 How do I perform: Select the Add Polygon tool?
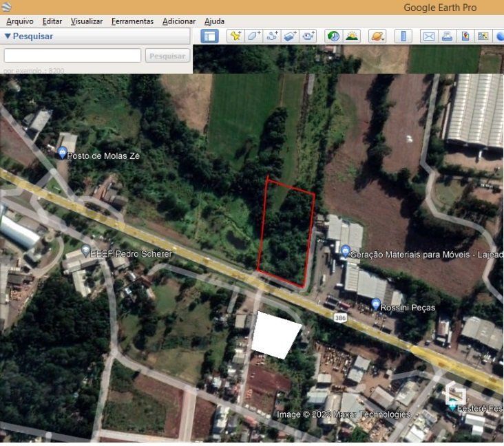[253, 36]
